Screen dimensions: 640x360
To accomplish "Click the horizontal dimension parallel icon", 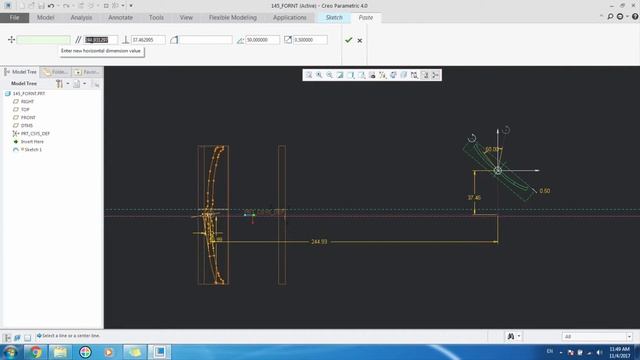I will click(x=78, y=40).
